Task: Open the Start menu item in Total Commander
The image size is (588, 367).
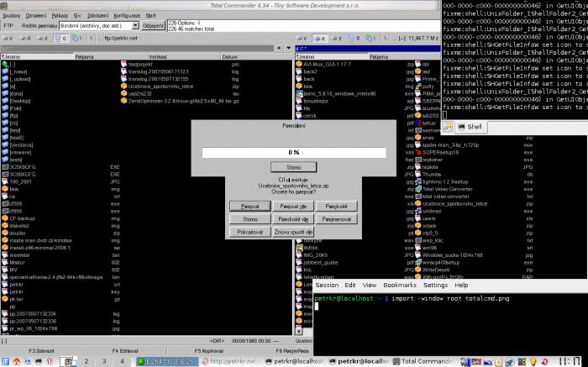Action: pyautogui.click(x=150, y=16)
